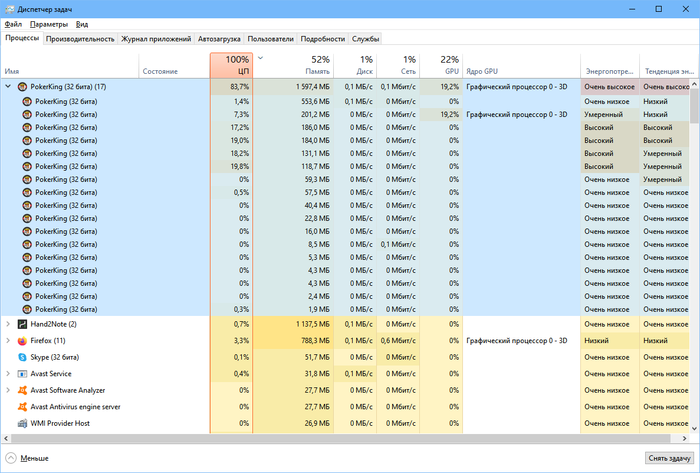The image size is (700, 473).
Task: Click PokerKing icon in the 553,6 МБ row
Action: point(27,101)
